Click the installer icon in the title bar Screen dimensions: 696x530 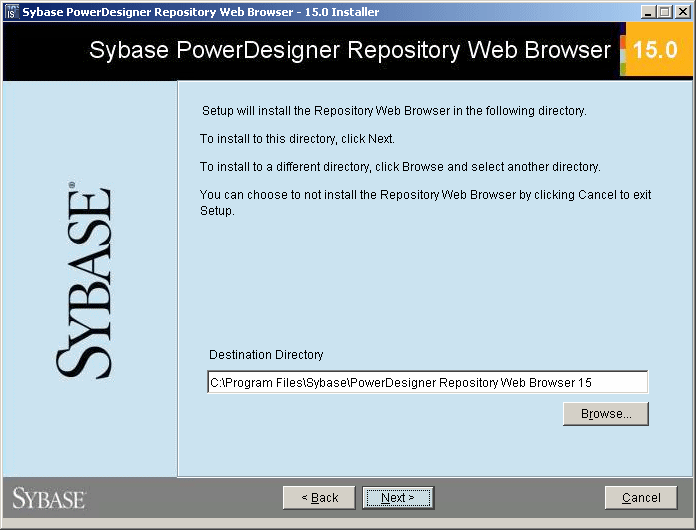point(12,12)
